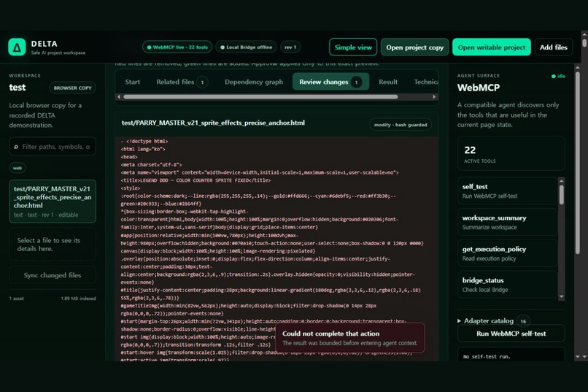588x392 pixels.
Task: Click the Local Bridge offline badge
Action: [246, 47]
